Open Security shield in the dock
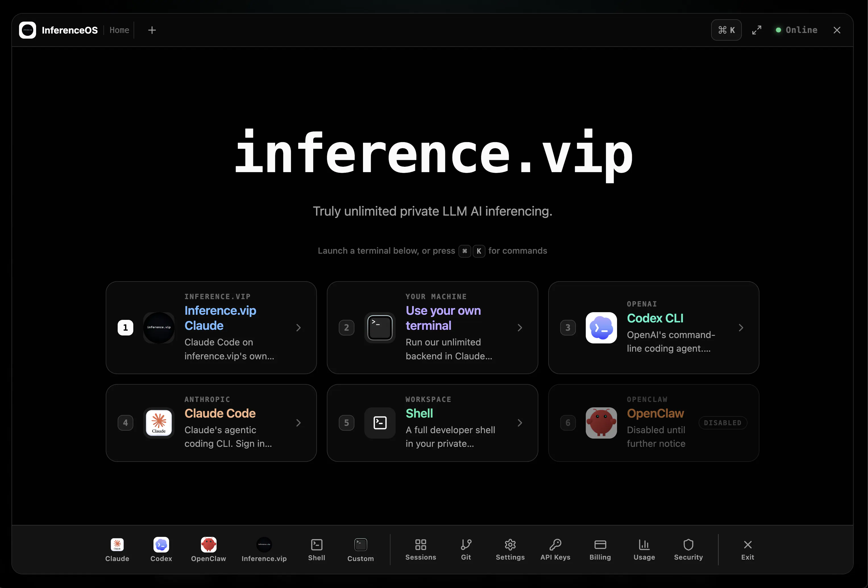This screenshot has width=868, height=588. [688, 549]
